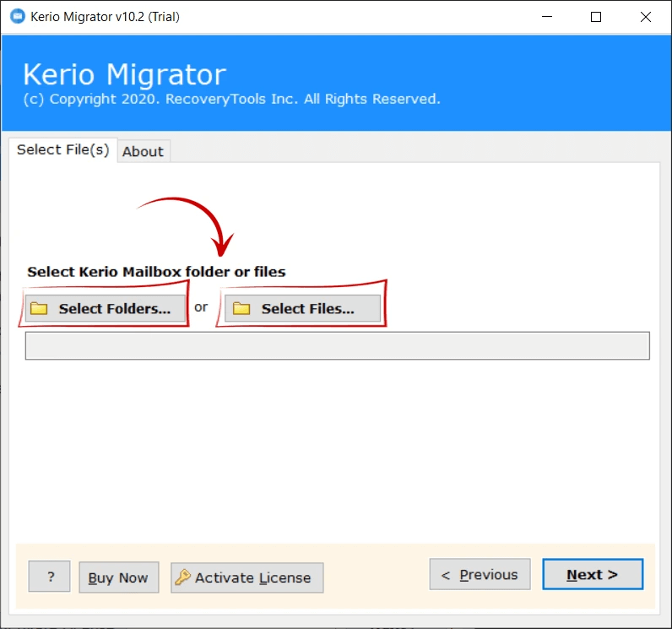Close the Kerio Migrator window

click(x=646, y=17)
